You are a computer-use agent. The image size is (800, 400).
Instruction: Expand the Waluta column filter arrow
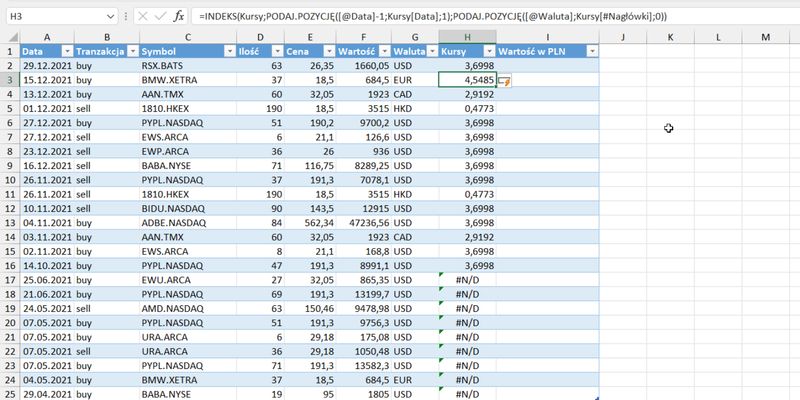pos(429,50)
